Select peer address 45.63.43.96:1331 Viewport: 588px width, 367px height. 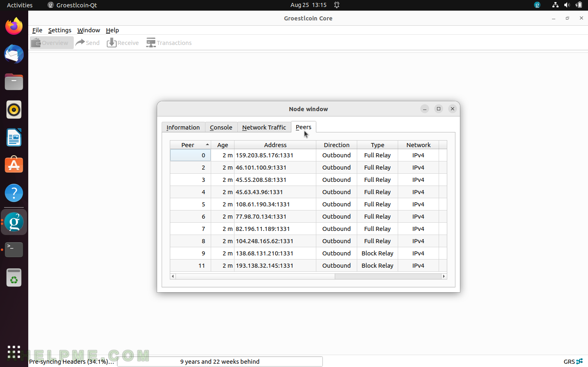(x=275, y=192)
